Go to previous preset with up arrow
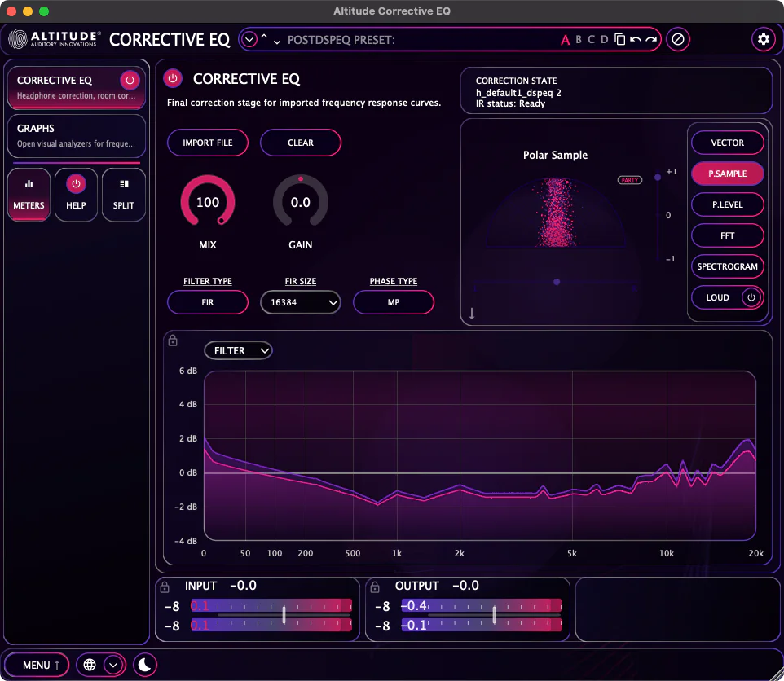 [264, 38]
